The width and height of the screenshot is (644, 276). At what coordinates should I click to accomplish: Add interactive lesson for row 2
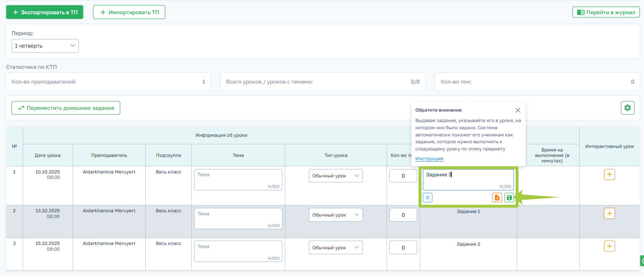(x=609, y=213)
